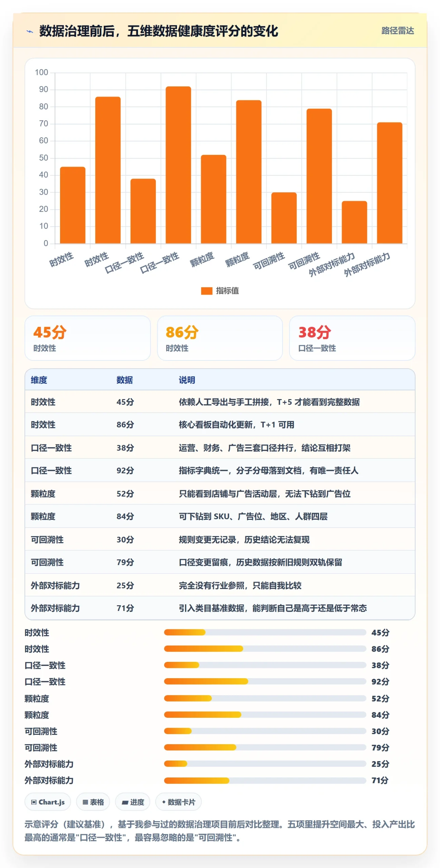The height and width of the screenshot is (868, 440).
Task: Click the progress bar showing 71分
Action: (265, 780)
